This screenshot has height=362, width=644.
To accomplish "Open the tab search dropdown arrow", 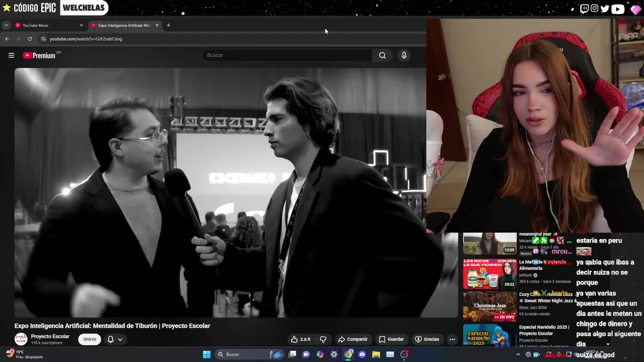I will [6, 25].
